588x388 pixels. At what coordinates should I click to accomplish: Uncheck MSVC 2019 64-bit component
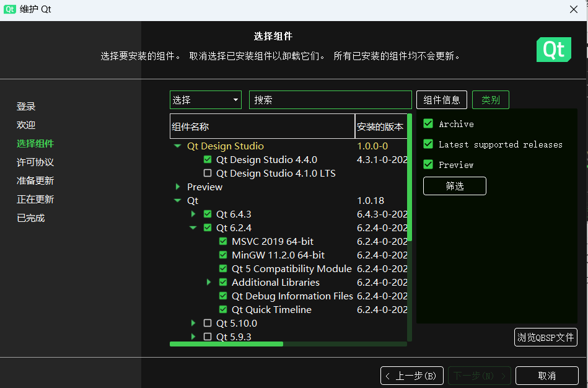point(223,241)
